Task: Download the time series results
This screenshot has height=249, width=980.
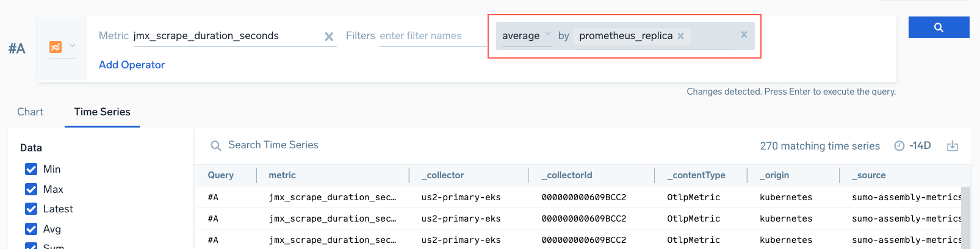Action: click(x=953, y=146)
